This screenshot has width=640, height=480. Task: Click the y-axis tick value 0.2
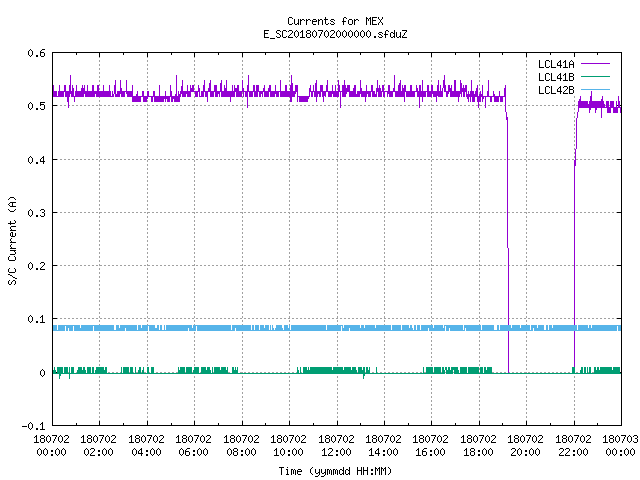[x=36, y=266]
